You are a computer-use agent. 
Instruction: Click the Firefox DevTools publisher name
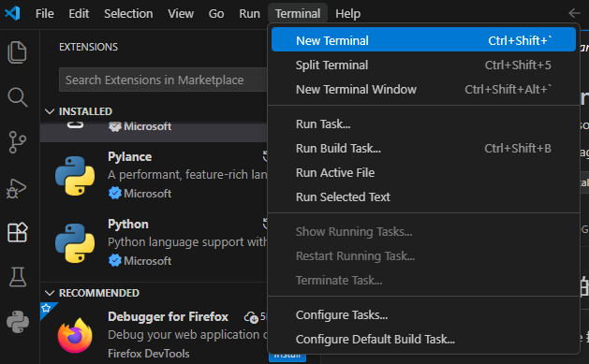click(x=148, y=354)
